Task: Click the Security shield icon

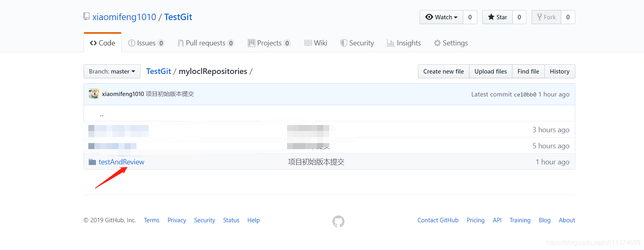Action: click(x=344, y=43)
